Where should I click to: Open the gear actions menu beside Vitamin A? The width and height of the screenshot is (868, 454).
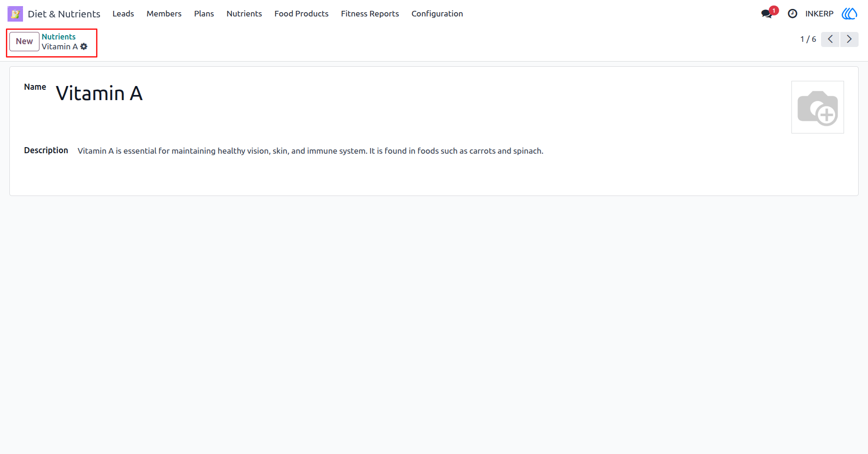(x=84, y=47)
